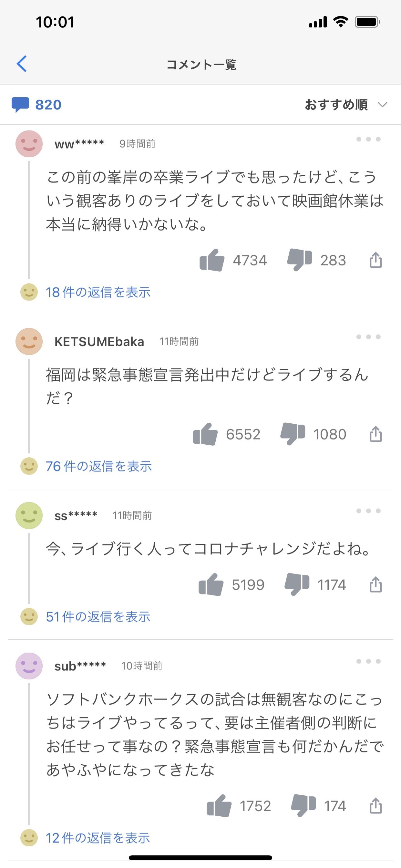The width and height of the screenshot is (401, 868).
Task: Tap the back arrow in the header
Action: click(x=22, y=64)
